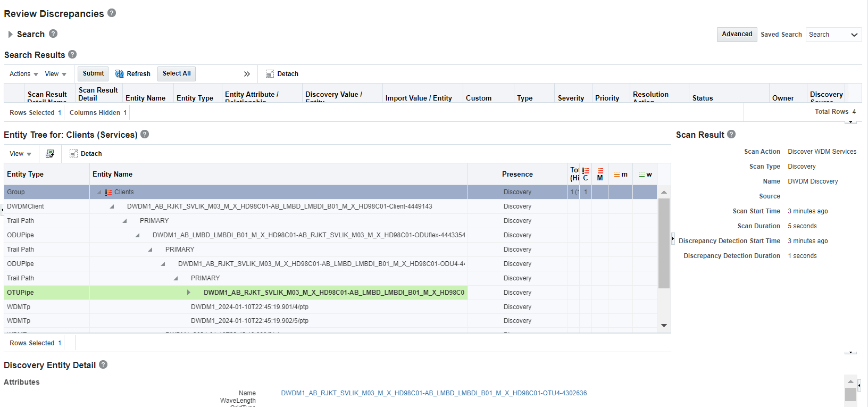Show more toolbar items via double chevron

pos(247,74)
